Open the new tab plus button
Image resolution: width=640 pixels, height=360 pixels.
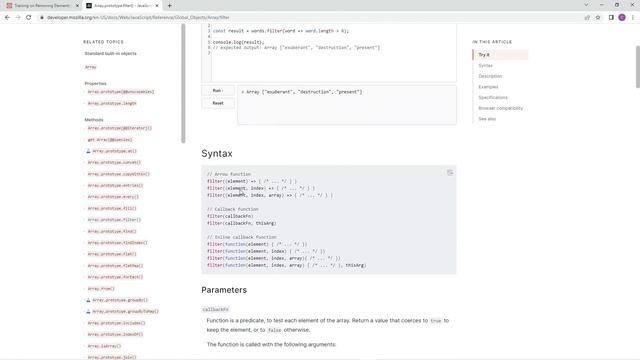coord(169,6)
